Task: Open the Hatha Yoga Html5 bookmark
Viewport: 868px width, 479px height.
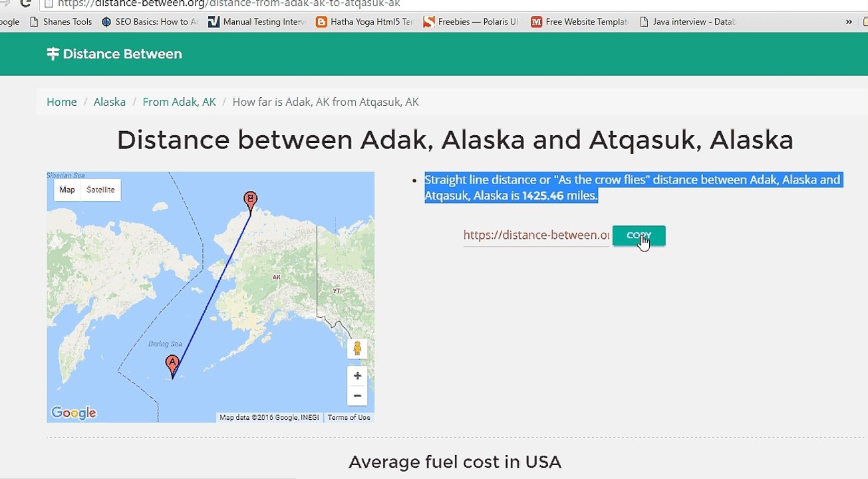Action: [x=365, y=21]
